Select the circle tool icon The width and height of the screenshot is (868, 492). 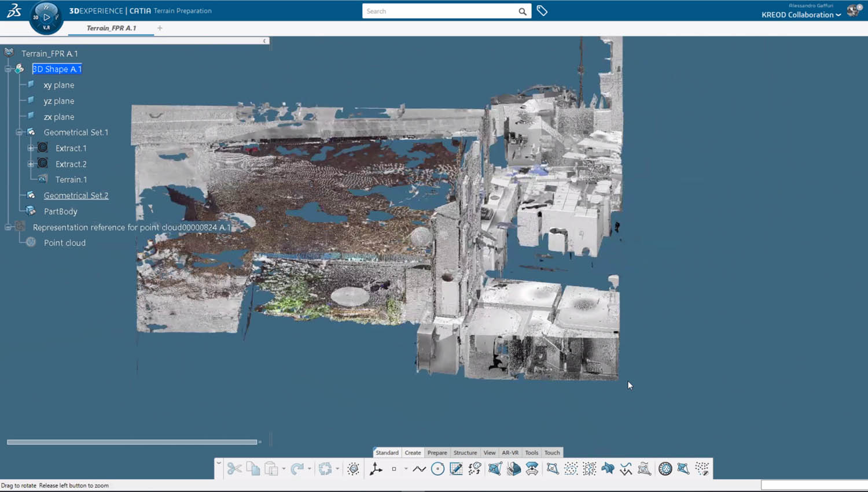click(x=437, y=469)
